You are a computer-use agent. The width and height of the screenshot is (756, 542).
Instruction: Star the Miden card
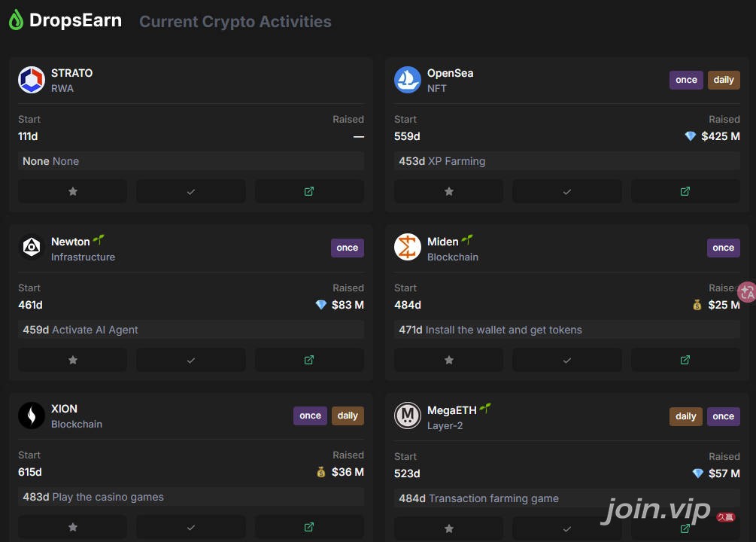(449, 360)
